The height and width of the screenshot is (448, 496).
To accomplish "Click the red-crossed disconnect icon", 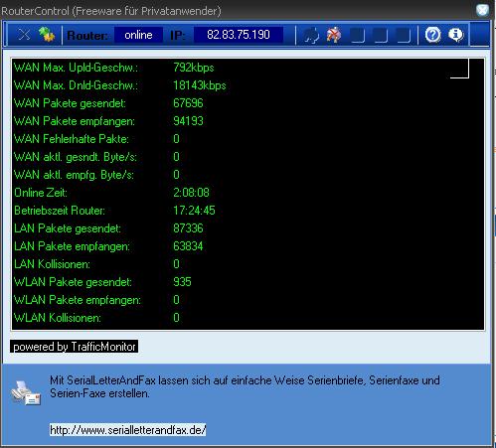I will (x=334, y=35).
